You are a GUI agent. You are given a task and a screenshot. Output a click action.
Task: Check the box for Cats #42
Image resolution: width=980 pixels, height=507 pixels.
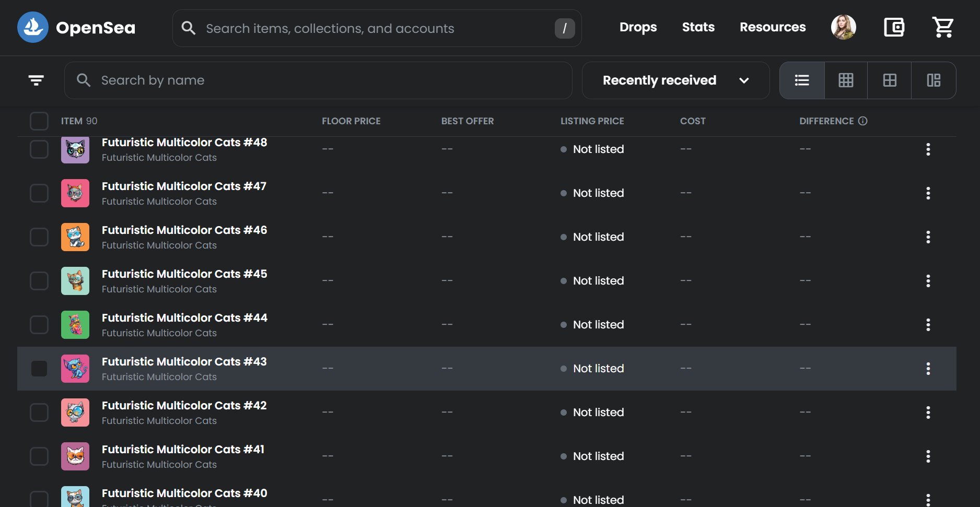[x=39, y=412]
